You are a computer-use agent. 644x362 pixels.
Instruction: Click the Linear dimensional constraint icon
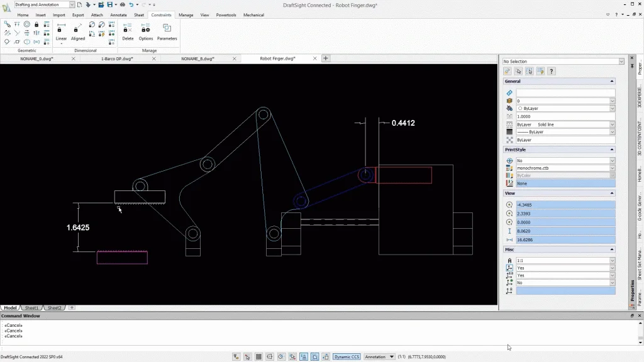coord(61,30)
